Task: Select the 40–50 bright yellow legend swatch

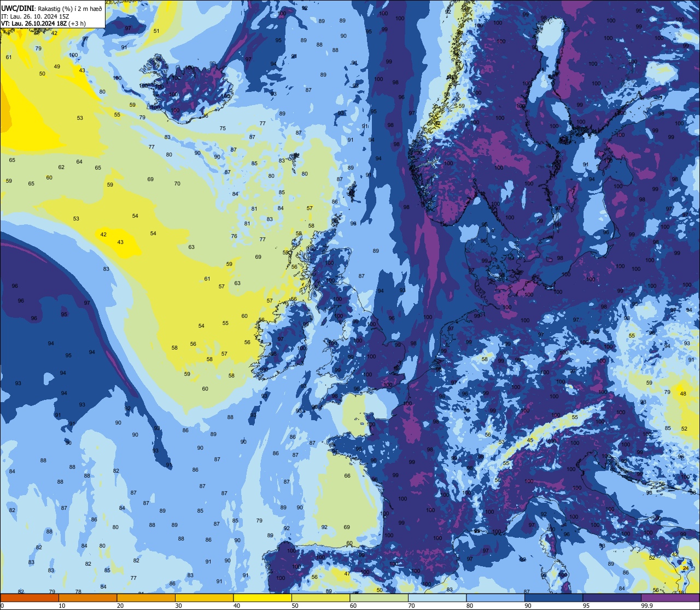Action: 262,597
